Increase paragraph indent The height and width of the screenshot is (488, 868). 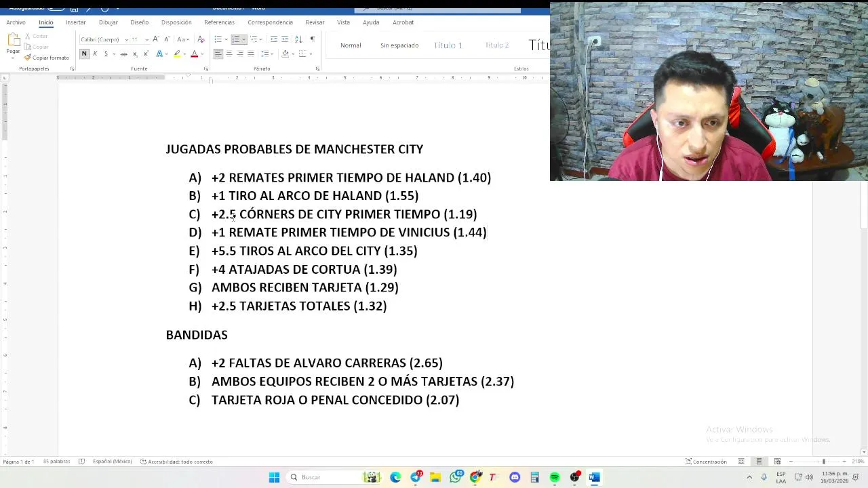(285, 39)
